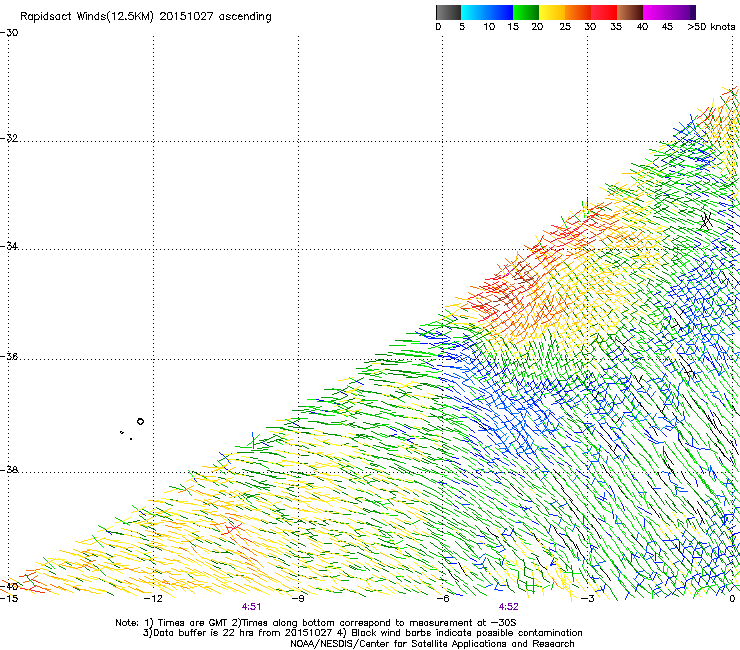Click the latitude label '-34'

pyautogui.click(x=9, y=246)
